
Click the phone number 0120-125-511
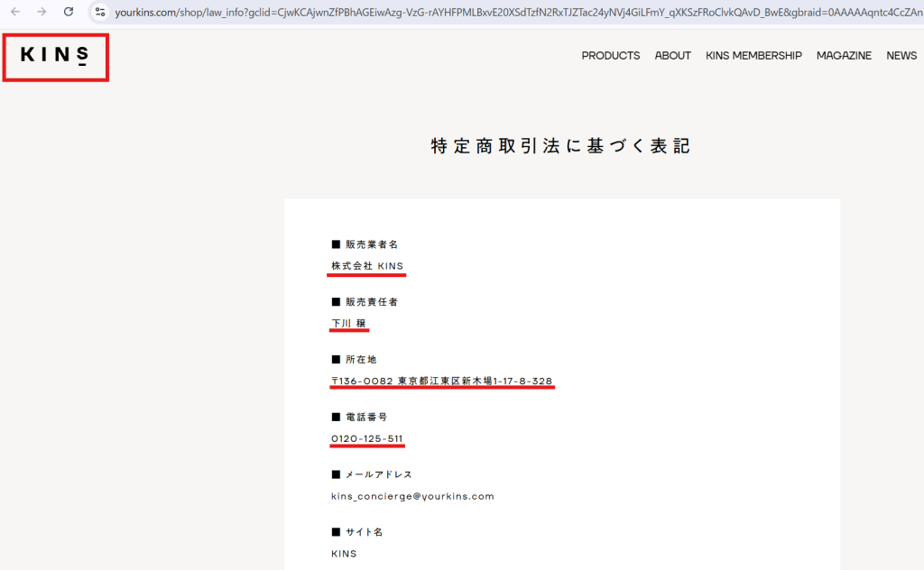(x=366, y=438)
